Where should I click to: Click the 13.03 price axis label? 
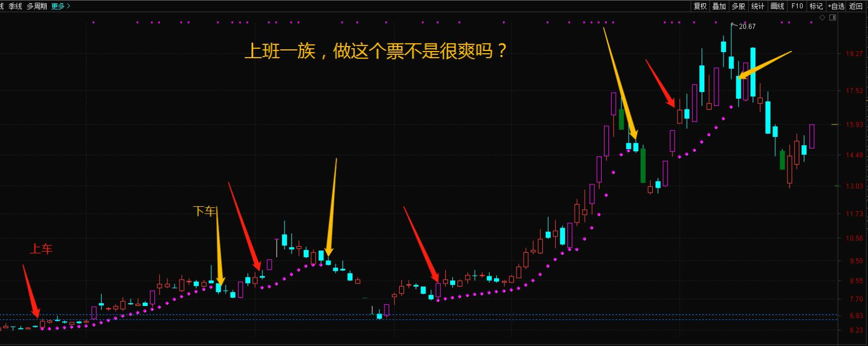[x=854, y=186]
